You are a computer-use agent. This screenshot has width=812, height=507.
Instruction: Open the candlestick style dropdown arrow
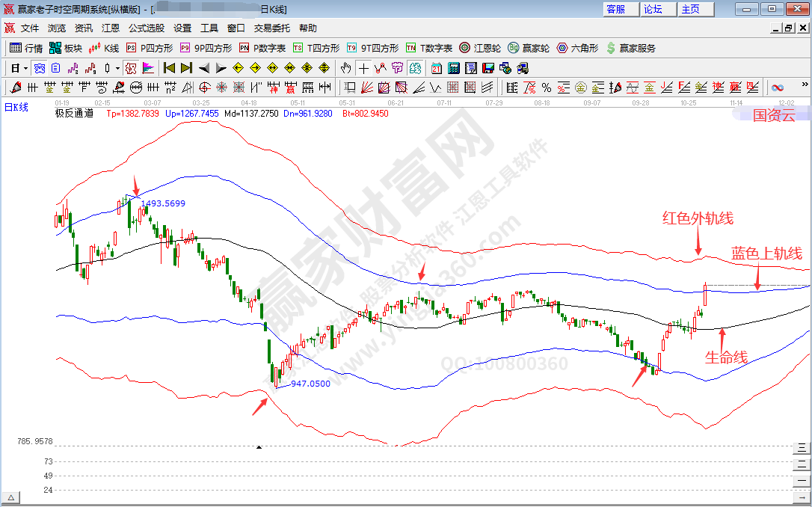pos(118,68)
